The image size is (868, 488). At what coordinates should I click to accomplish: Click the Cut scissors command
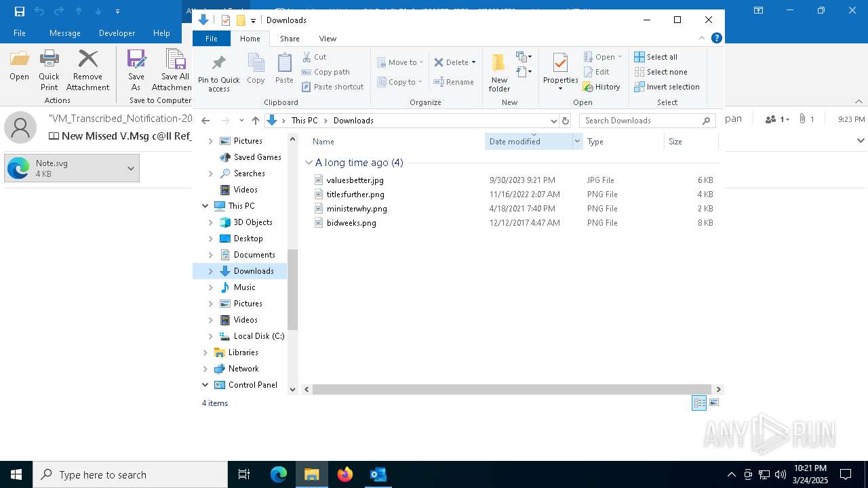314,57
